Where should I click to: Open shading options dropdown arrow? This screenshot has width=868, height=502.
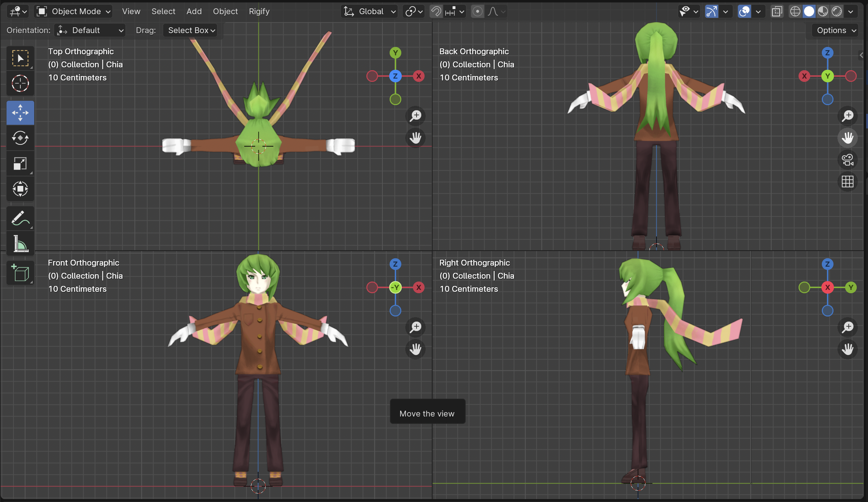point(851,11)
